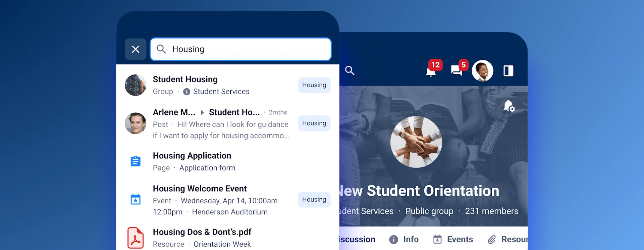Click the Housing Application page icon
This screenshot has height=250, width=644.
pyautogui.click(x=136, y=161)
